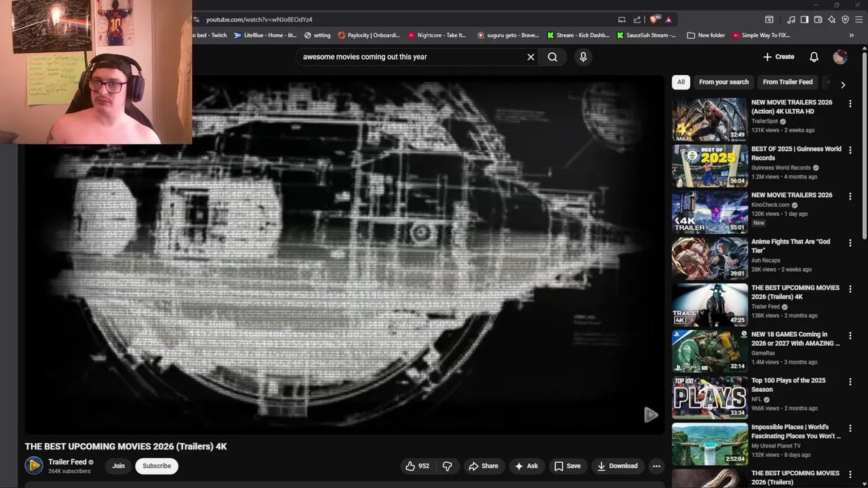Click Trailer Feed channel name link
Screen dimensions: 868x488
[x=67, y=462]
